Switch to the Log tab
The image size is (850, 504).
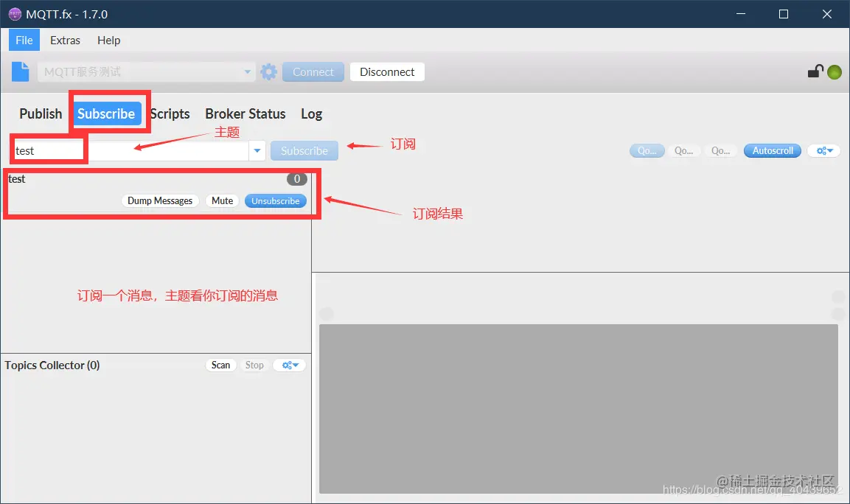point(311,113)
